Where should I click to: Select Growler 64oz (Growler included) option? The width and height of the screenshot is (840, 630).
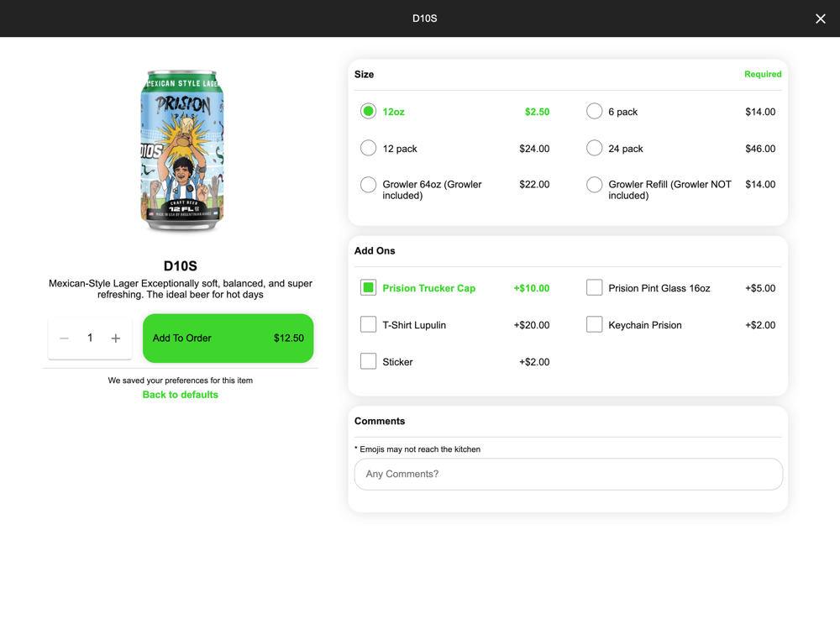click(x=368, y=185)
